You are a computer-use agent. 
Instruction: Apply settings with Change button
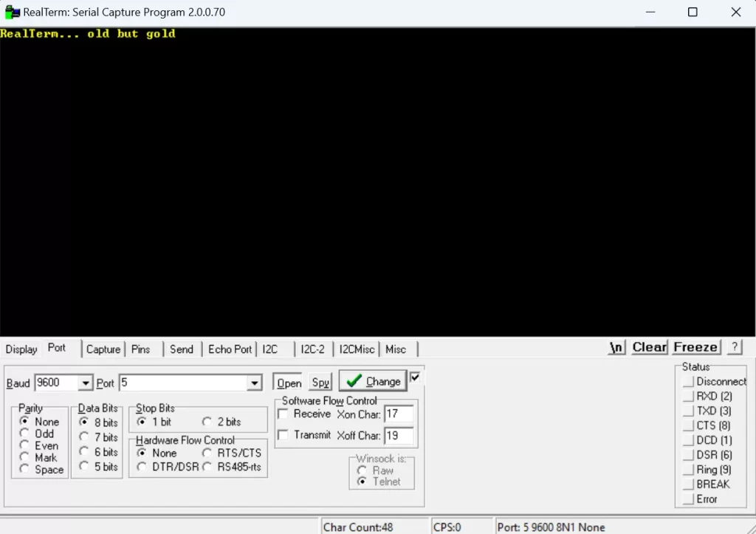tap(373, 381)
